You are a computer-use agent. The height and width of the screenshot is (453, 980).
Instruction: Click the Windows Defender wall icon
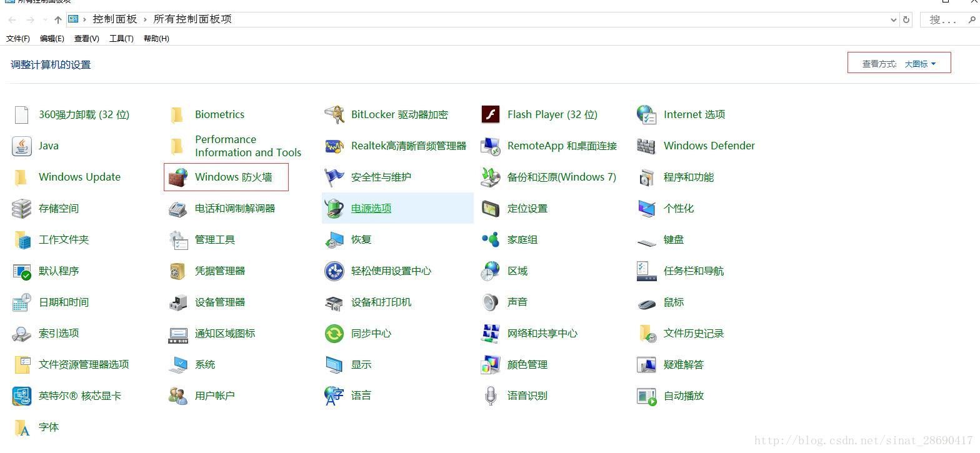[646, 146]
